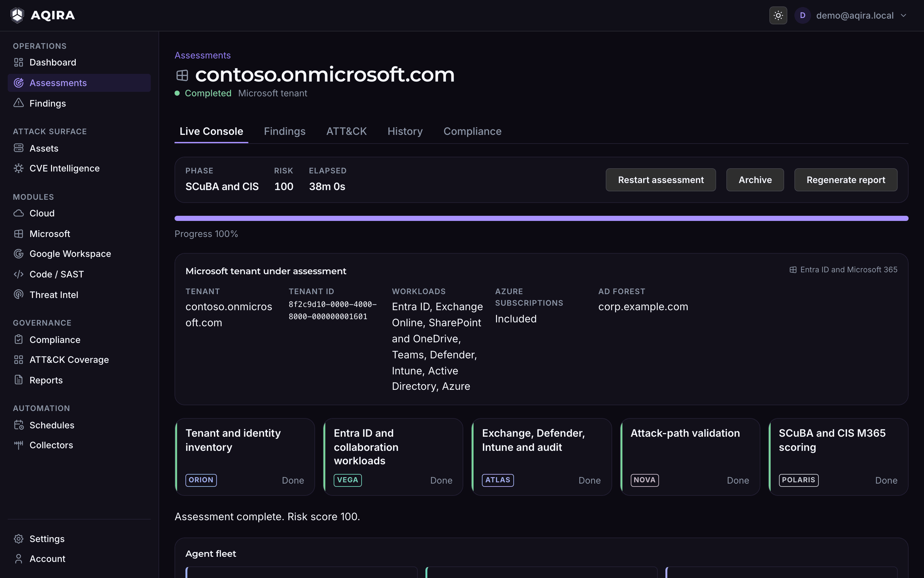Open the demo@aqira.local account dropdown chevron
Image resolution: width=924 pixels, height=578 pixels.
point(903,16)
